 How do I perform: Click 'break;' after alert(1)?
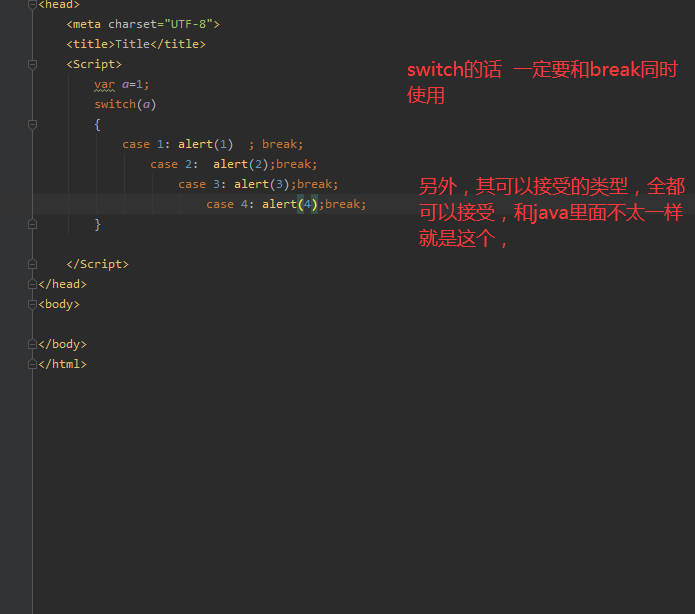click(282, 145)
